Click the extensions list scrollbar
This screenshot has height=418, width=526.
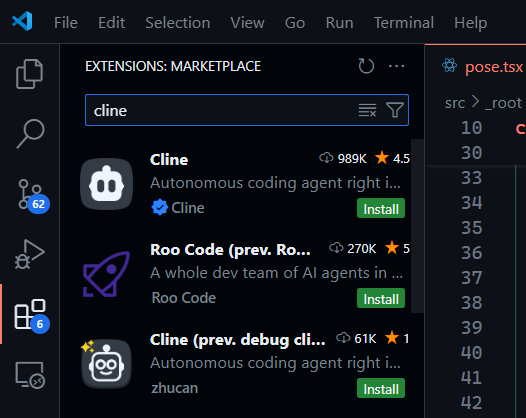pyautogui.click(x=417, y=226)
